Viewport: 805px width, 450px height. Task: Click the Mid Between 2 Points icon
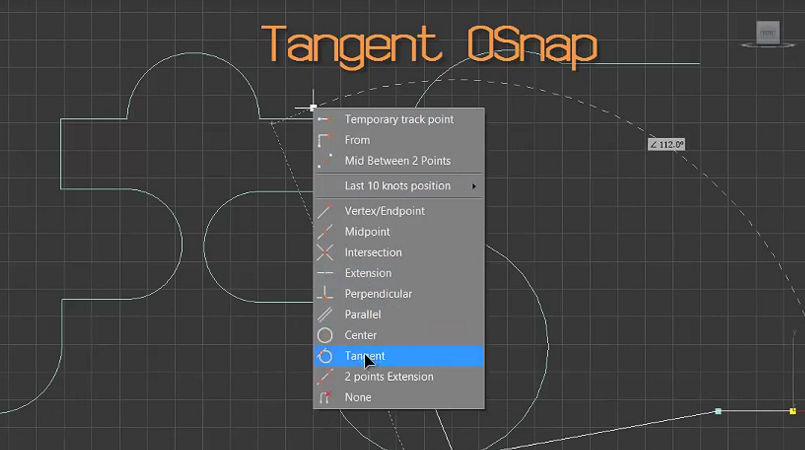(x=324, y=161)
